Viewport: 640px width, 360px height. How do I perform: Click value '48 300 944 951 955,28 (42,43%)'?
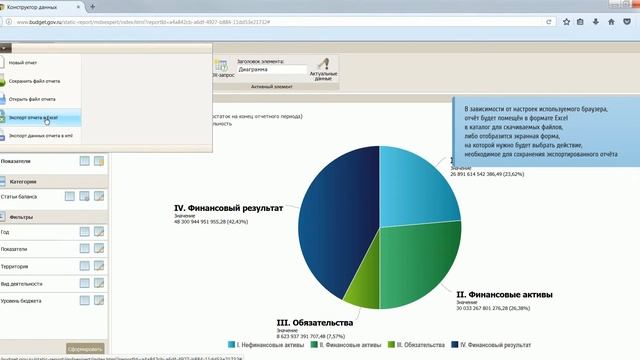pos(211,222)
